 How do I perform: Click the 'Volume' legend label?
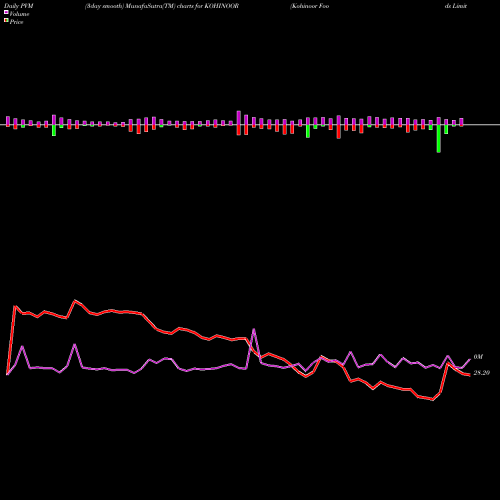19,14
